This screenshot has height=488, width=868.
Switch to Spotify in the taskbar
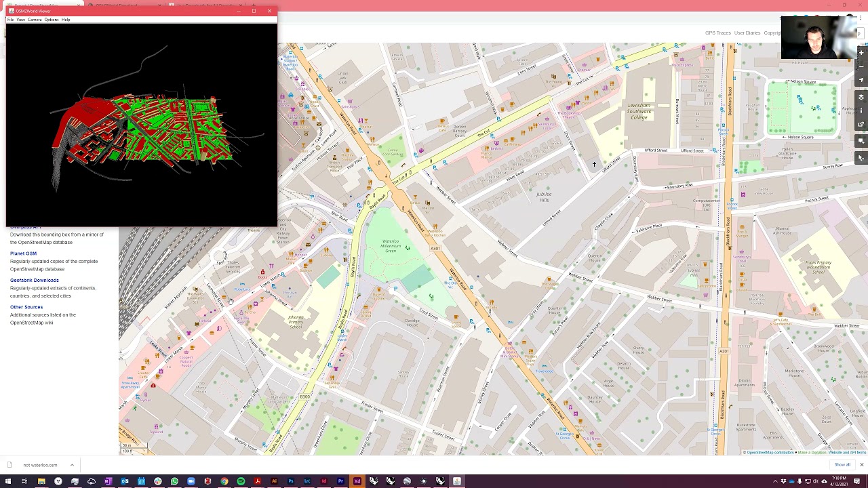click(241, 481)
